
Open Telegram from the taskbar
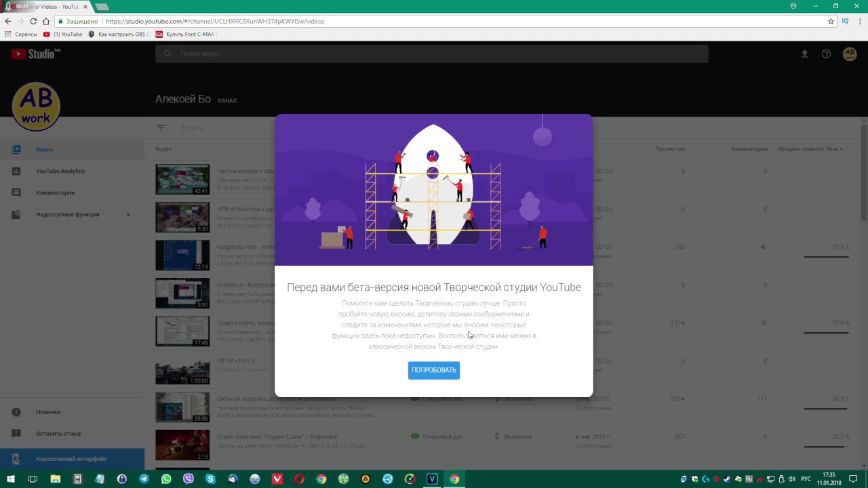click(144, 479)
